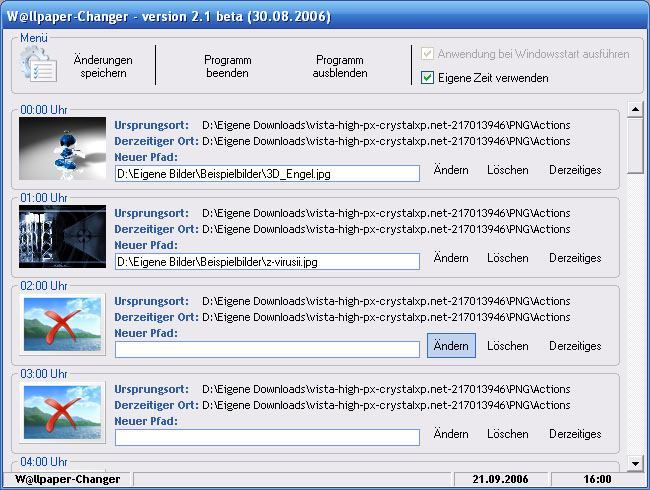Click the Ursprungsort path text in 00:00 Uhr group
650x490 pixels.
pos(386,125)
